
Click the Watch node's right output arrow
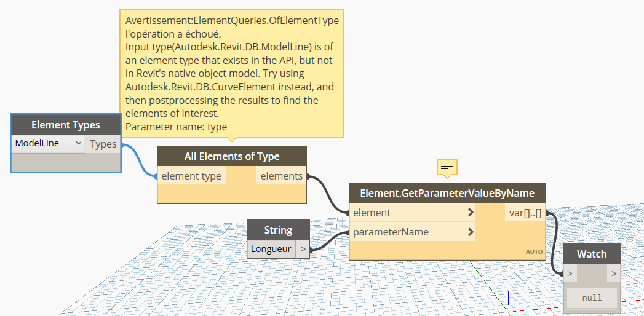pos(613,274)
